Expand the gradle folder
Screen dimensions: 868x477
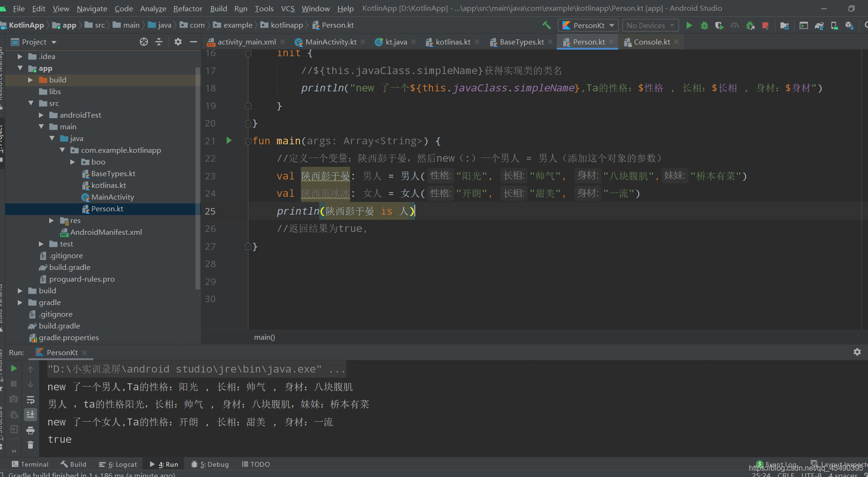click(20, 302)
